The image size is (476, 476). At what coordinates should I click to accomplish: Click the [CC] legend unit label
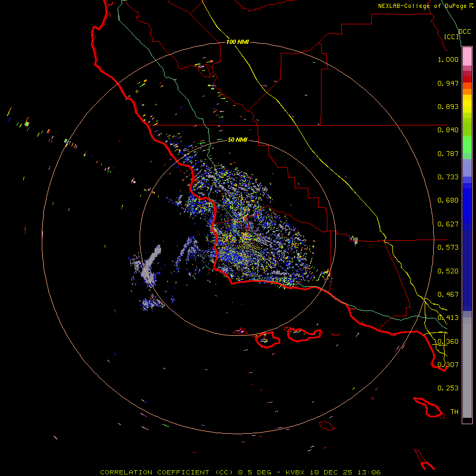(x=451, y=36)
